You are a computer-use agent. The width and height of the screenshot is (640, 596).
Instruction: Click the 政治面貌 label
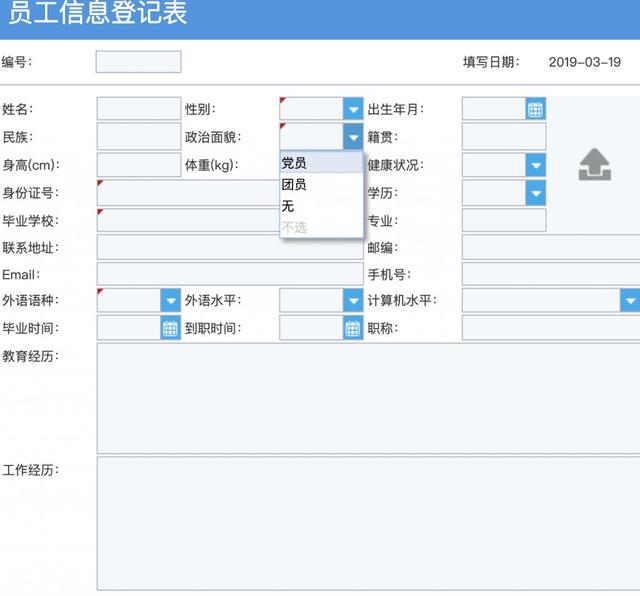click(213, 137)
